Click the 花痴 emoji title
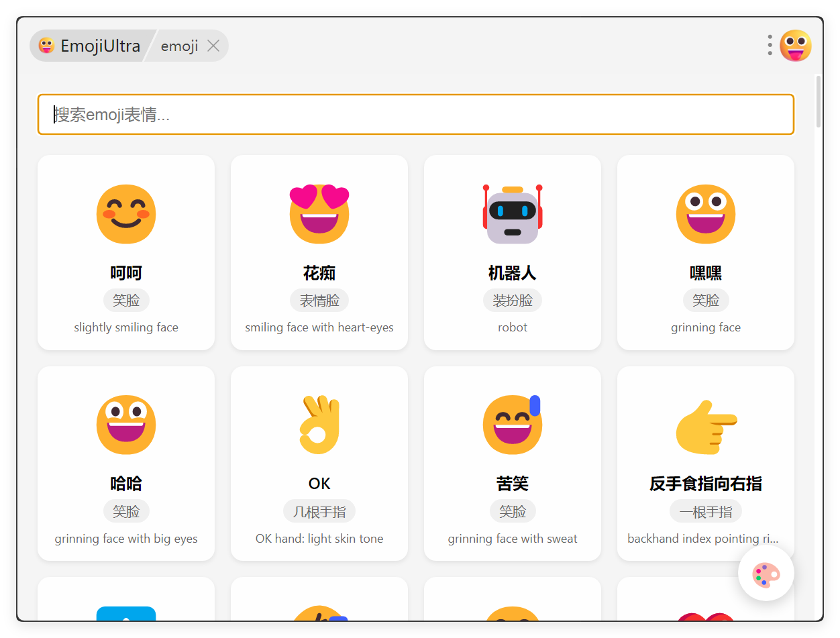 (319, 273)
